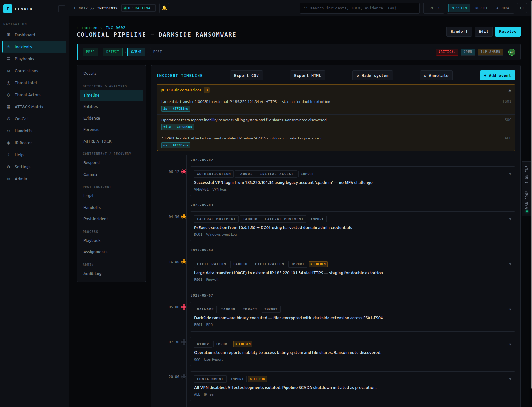Image resolution: width=532 pixels, height=407 pixels.
Task: Click the AD user avatar
Action: [x=512, y=52]
